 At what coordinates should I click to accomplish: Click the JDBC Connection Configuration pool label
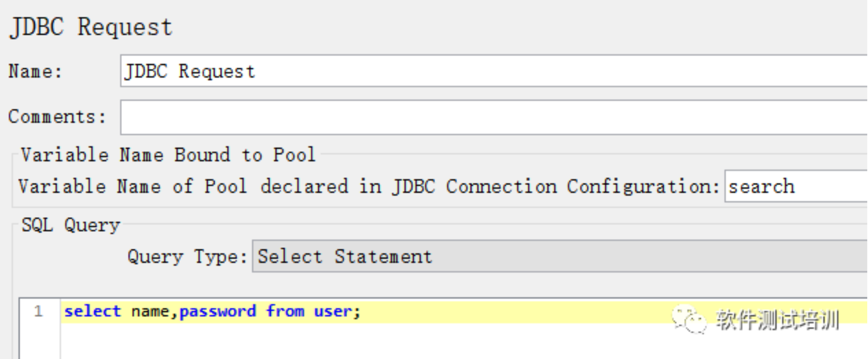point(369,186)
